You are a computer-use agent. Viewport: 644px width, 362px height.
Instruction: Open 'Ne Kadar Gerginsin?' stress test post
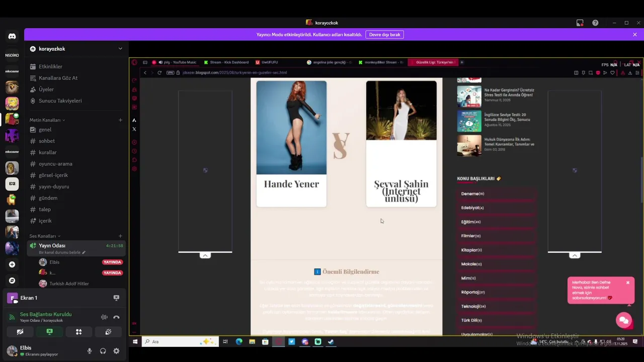click(x=496, y=96)
